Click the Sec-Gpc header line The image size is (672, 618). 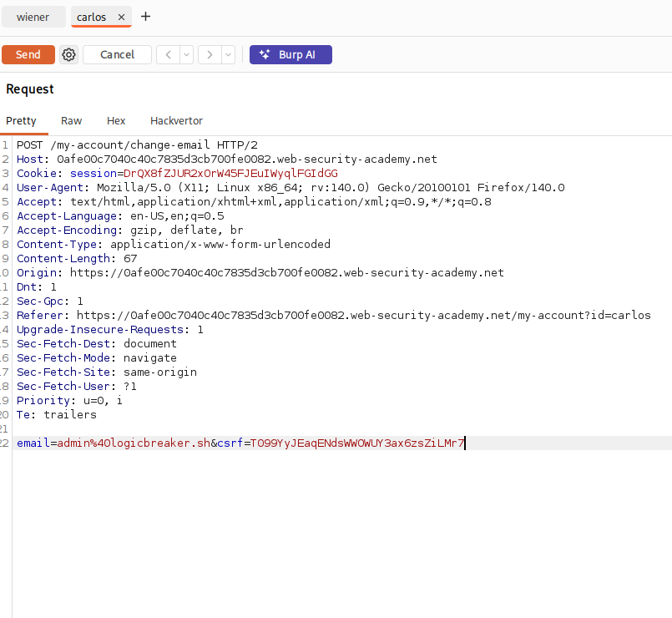[50, 301]
